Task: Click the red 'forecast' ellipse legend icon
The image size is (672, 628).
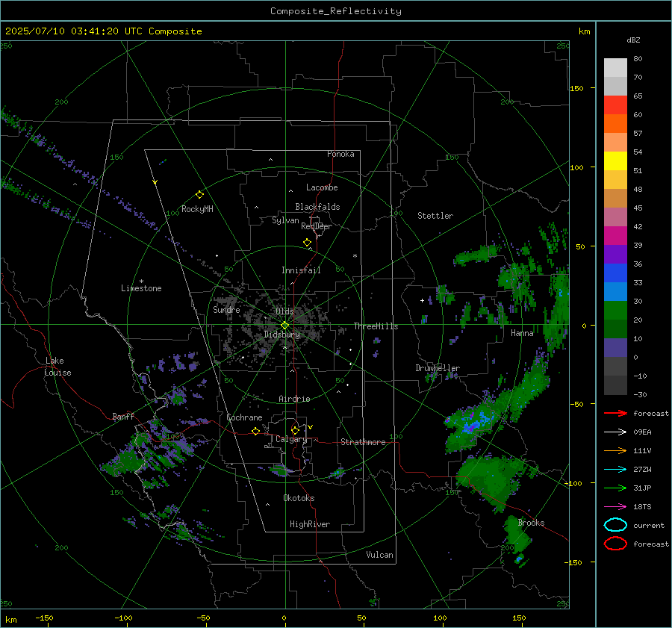Action: click(615, 544)
